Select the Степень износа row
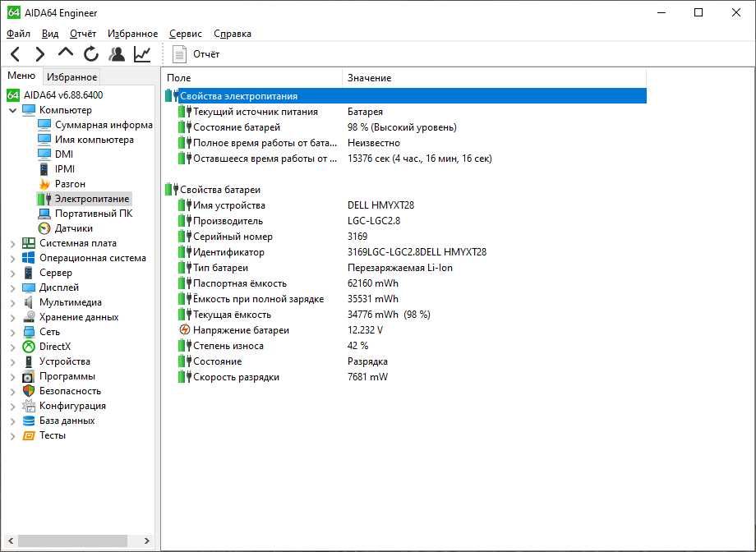The image size is (756, 552). (x=405, y=346)
